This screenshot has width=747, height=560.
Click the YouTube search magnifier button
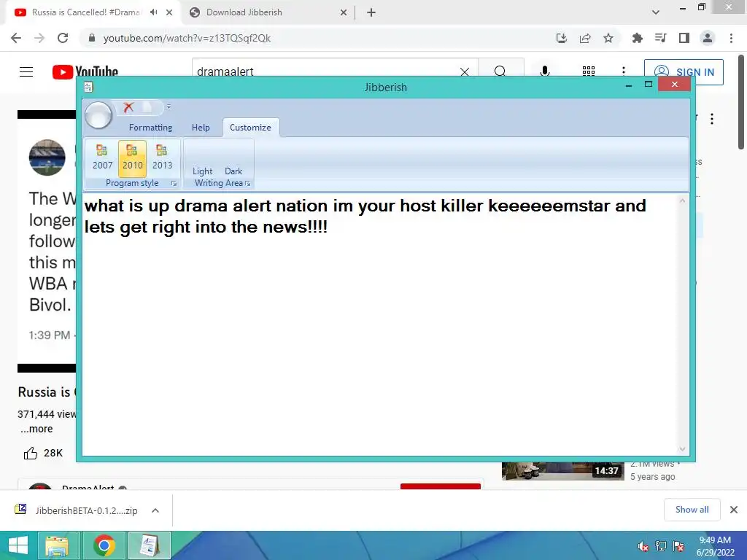coord(500,71)
